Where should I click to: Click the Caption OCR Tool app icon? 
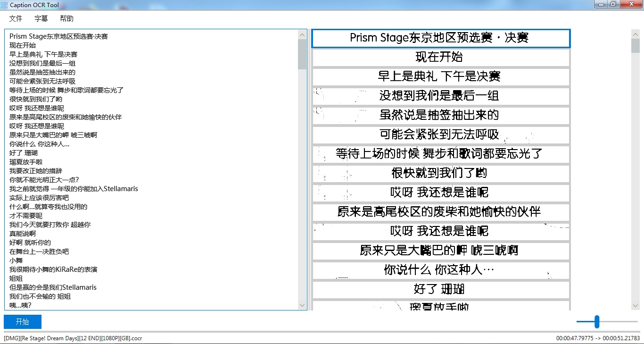[5, 4]
